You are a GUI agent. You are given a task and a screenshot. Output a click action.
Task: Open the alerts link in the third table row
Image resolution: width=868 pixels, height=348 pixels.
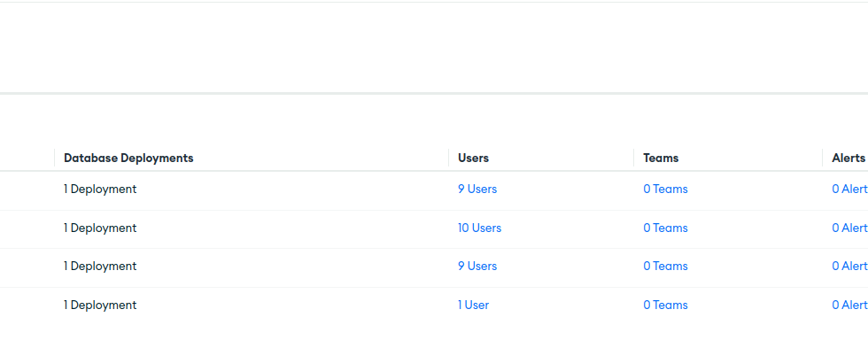click(x=849, y=267)
